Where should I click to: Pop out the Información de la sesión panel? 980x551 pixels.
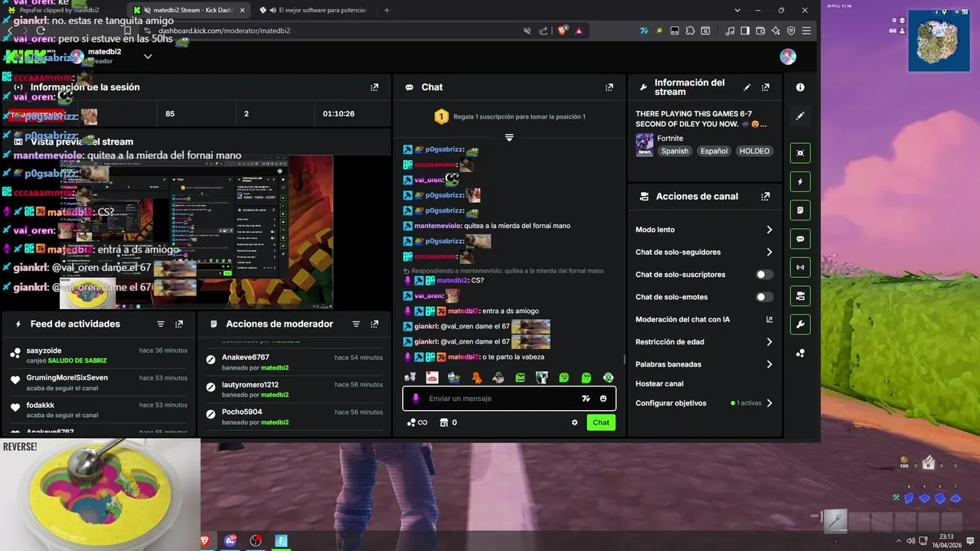point(374,87)
